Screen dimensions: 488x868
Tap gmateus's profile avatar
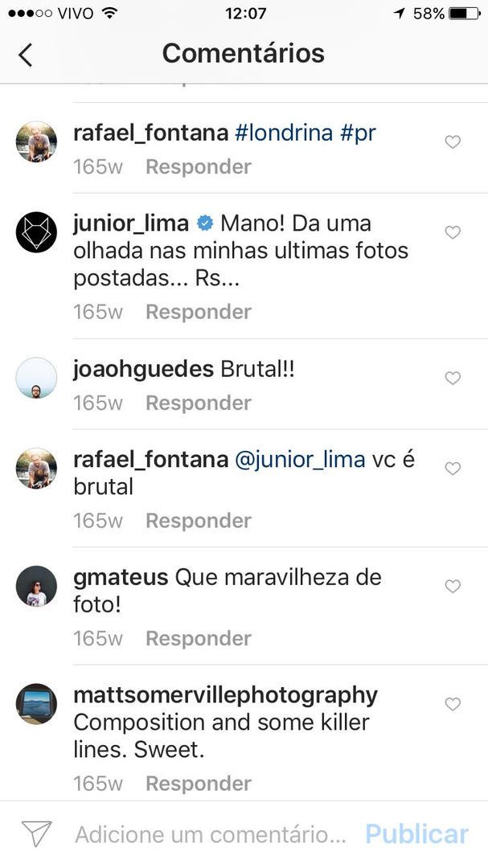pos(35,586)
